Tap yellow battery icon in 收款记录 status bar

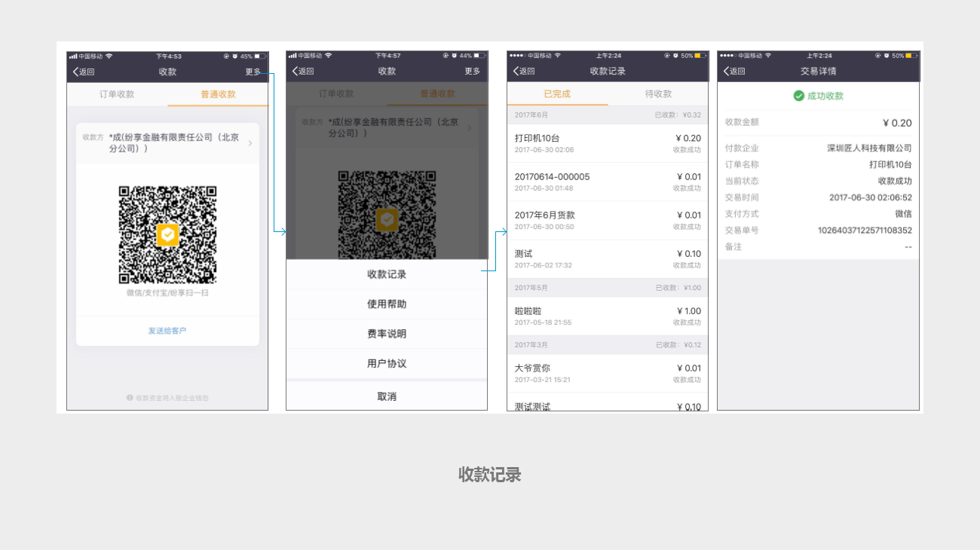[x=700, y=56]
